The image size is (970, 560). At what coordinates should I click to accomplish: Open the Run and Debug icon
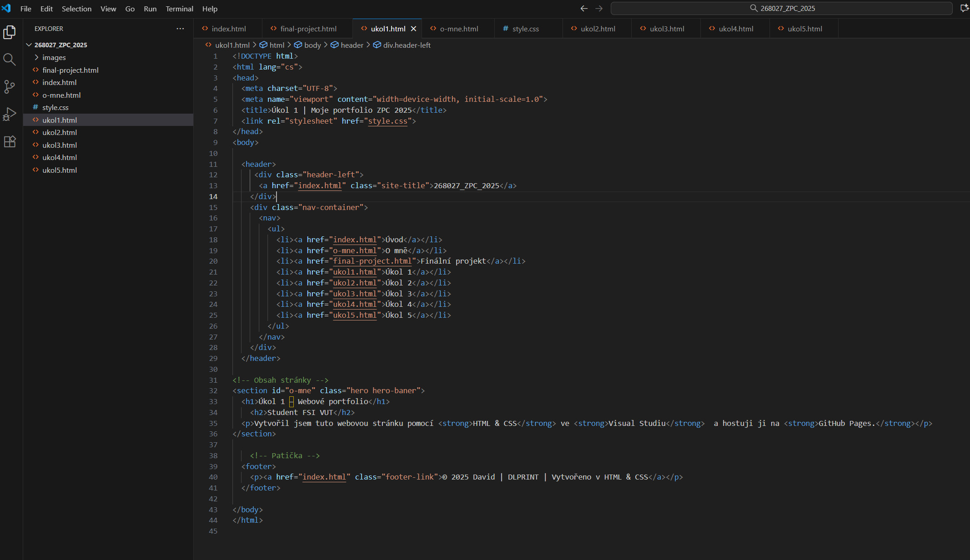point(10,114)
